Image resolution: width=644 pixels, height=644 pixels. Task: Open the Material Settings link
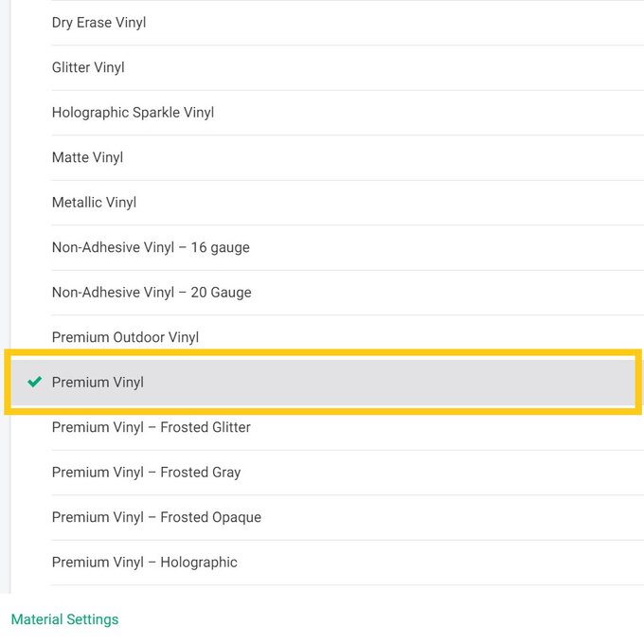coord(64,619)
